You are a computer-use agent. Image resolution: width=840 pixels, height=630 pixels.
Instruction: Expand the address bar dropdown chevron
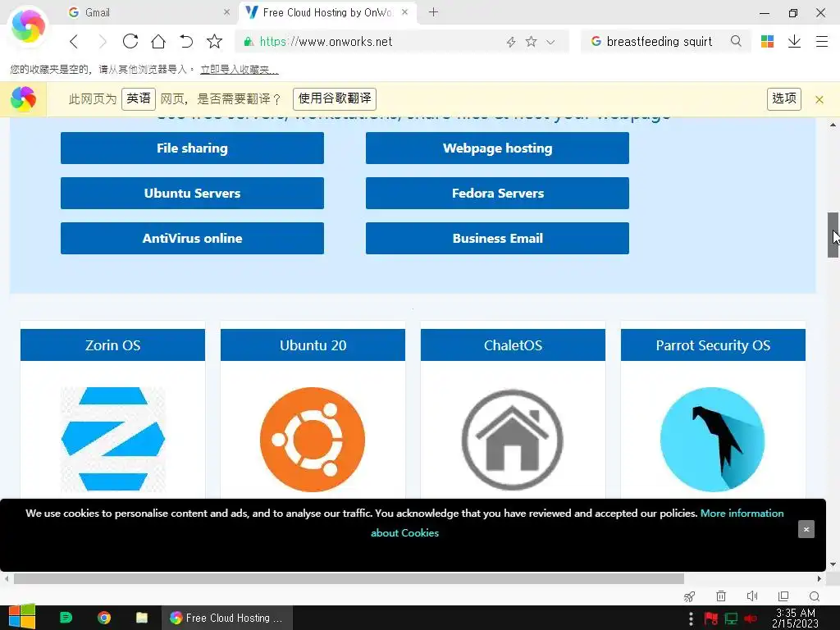click(x=550, y=42)
